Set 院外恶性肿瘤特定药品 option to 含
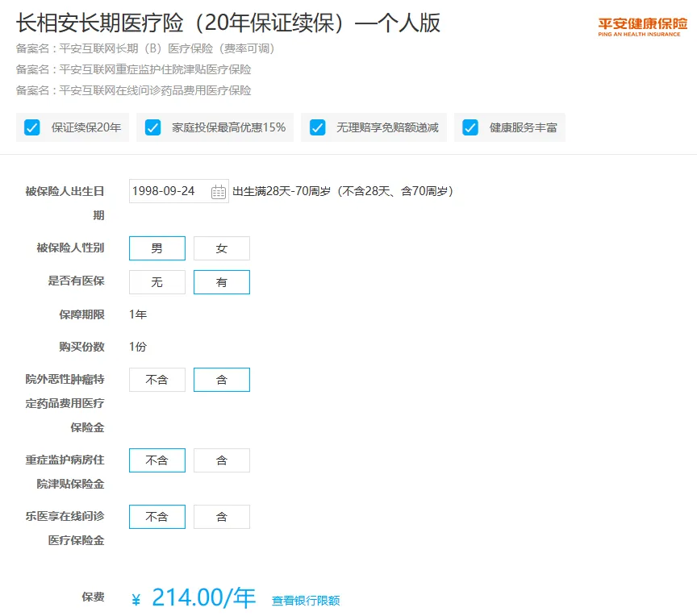 (221, 380)
